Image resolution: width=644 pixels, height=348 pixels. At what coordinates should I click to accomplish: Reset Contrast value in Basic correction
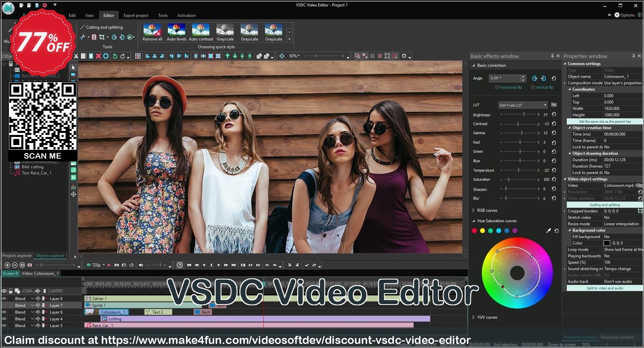[554, 124]
